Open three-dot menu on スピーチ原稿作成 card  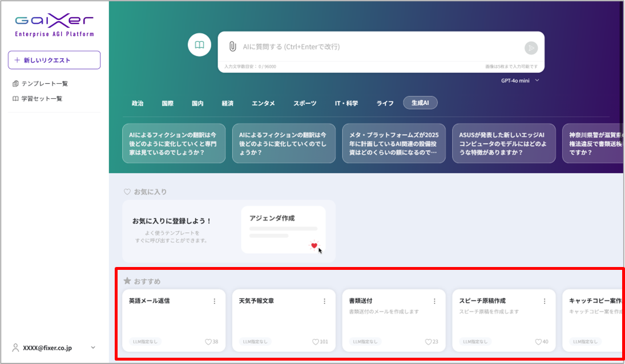[x=545, y=301]
